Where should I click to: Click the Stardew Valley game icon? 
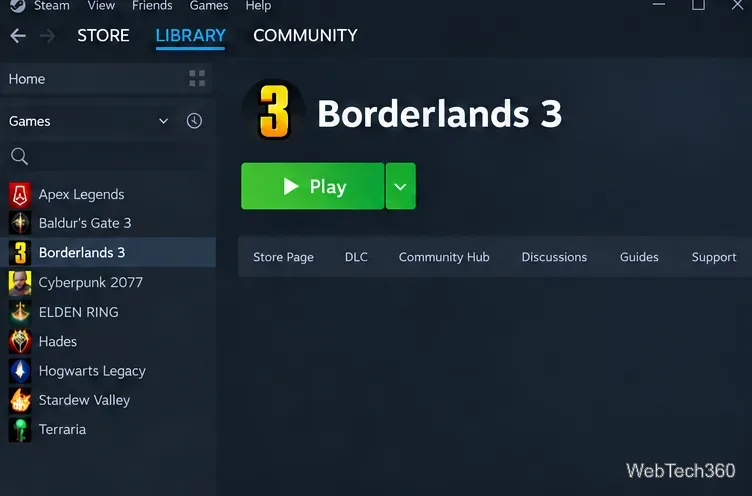(20, 400)
